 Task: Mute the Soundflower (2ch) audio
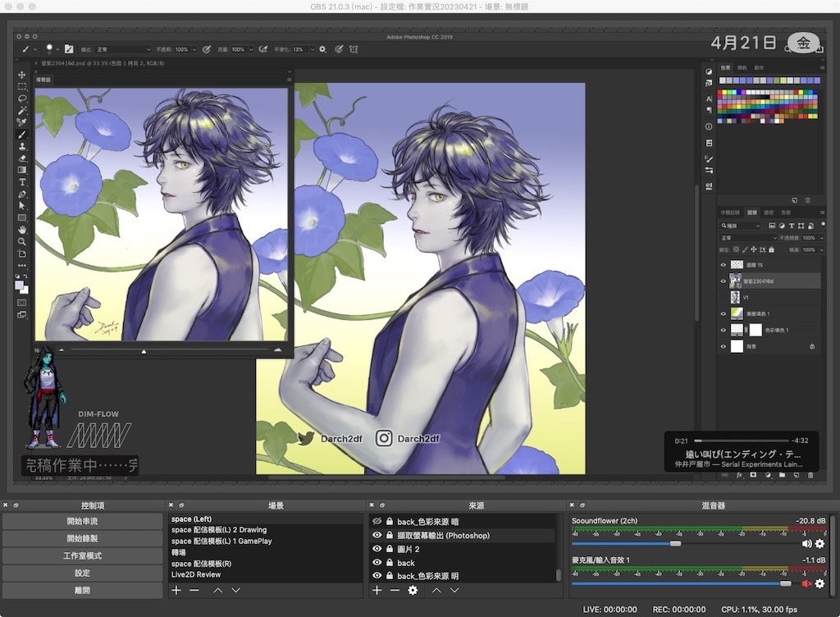click(806, 544)
